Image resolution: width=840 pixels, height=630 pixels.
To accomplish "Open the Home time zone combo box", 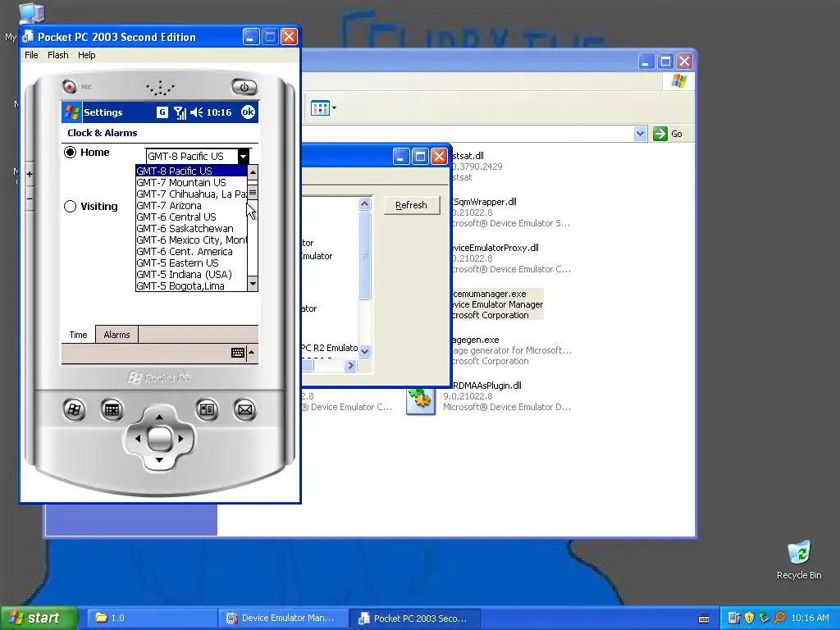I will click(x=197, y=157).
